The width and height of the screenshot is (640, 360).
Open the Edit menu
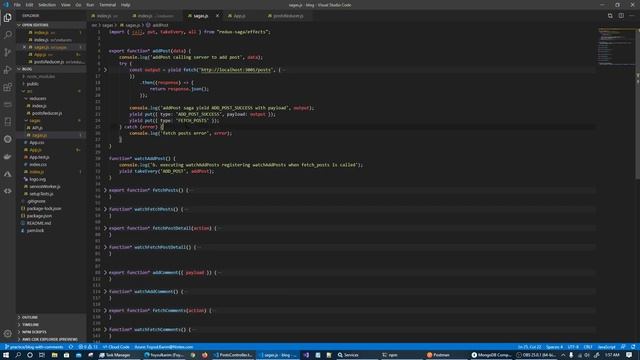(x=29, y=5)
